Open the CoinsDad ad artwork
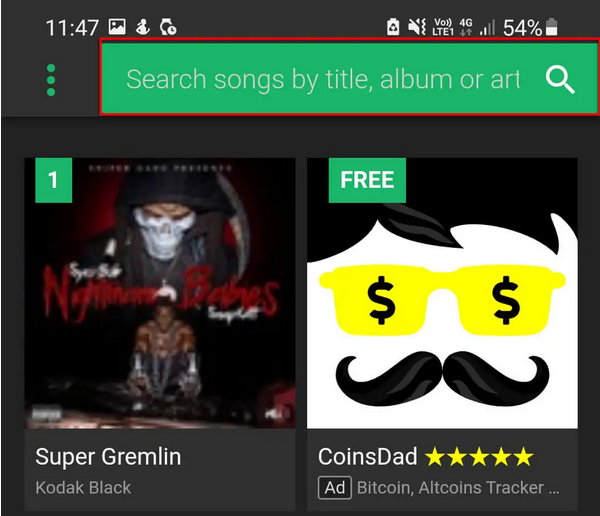This screenshot has height=516, width=600. click(x=442, y=293)
